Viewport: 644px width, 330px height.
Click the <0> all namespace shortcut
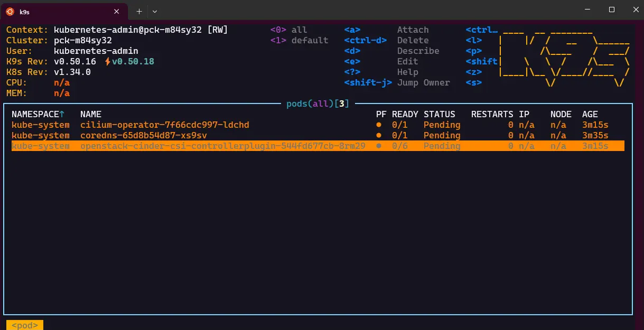(288, 30)
